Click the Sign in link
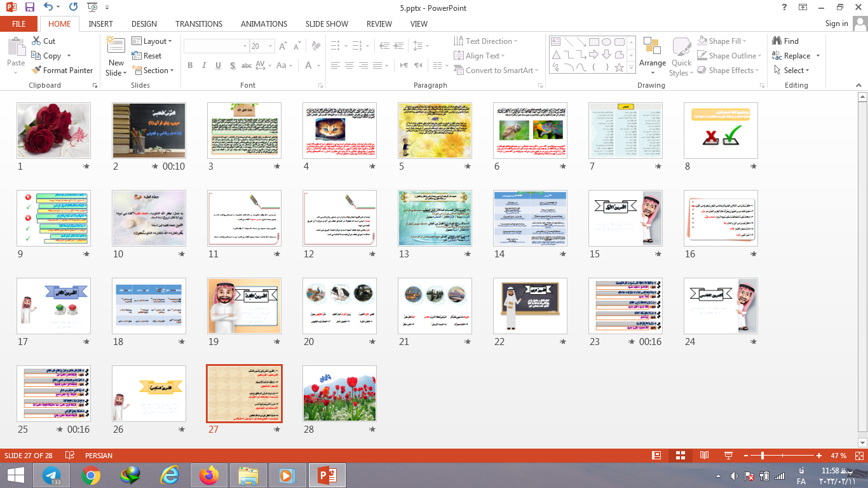868x488 pixels. tap(836, 24)
